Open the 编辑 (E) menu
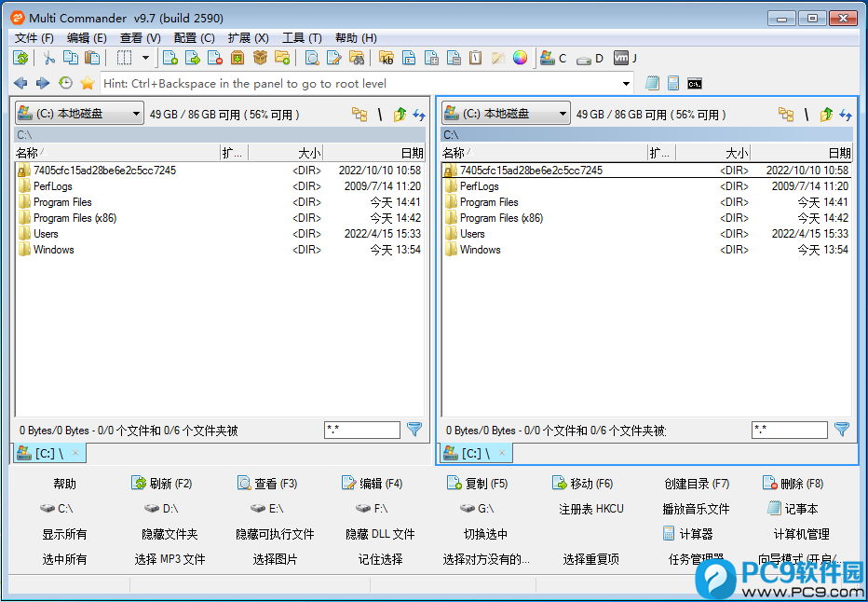Viewport: 868px width, 602px height. tap(87, 37)
